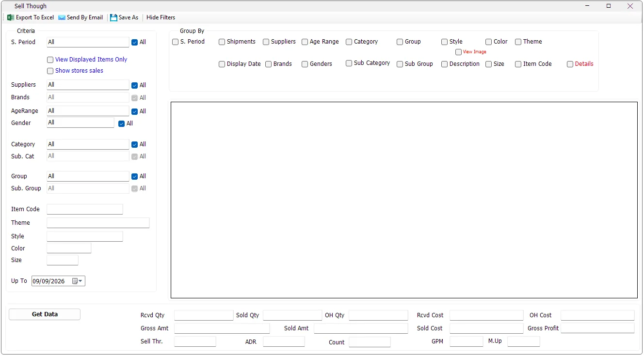Tick the Shipments group-by checkbox
This screenshot has width=644, height=356.
point(222,42)
